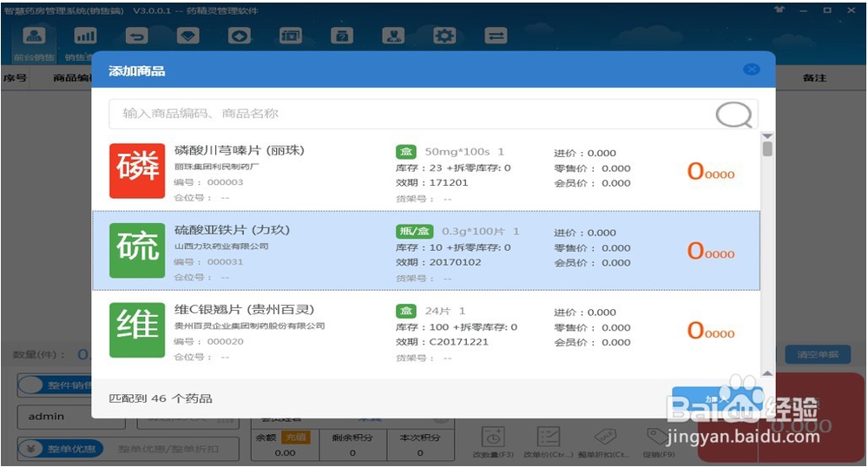The height and width of the screenshot is (467, 868).
Task: Click the green 维 product tile
Action: (137, 330)
